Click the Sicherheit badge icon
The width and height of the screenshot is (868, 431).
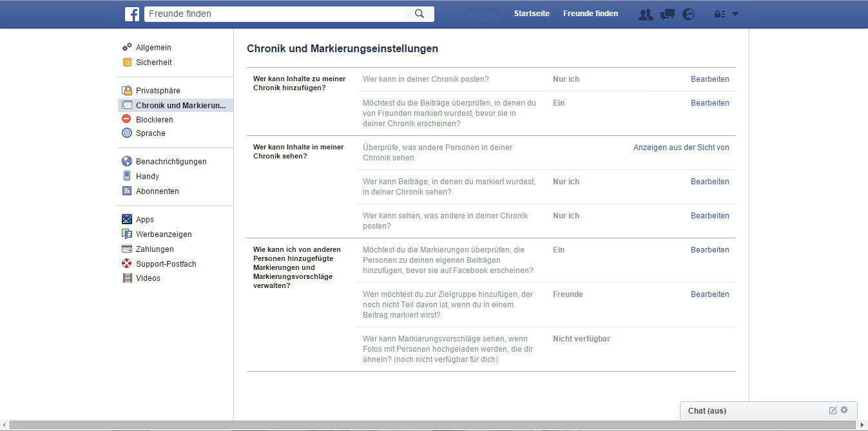click(x=127, y=62)
